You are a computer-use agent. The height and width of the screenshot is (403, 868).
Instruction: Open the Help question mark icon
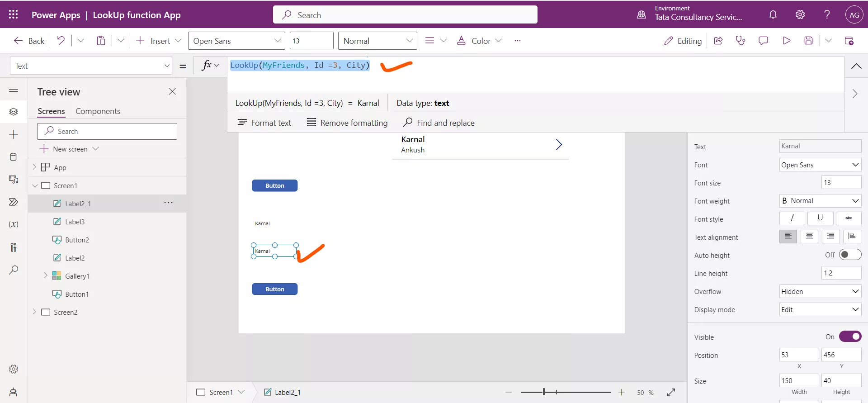coord(827,14)
